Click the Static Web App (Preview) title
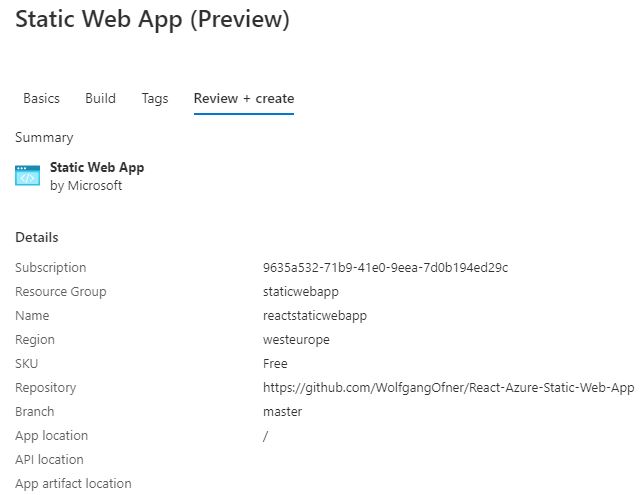Image resolution: width=640 pixels, height=495 pixels. (x=152, y=20)
